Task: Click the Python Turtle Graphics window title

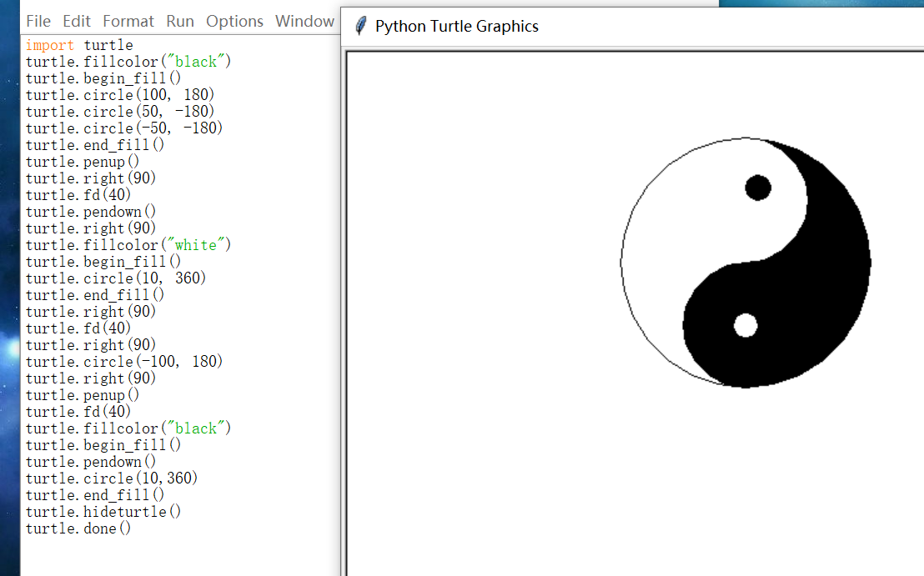Action: pos(457,27)
